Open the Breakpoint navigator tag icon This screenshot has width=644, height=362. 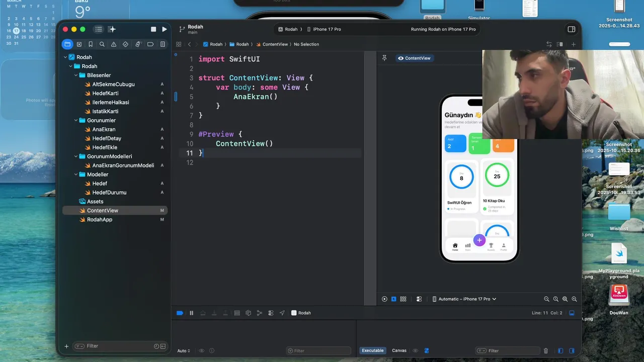[150, 44]
